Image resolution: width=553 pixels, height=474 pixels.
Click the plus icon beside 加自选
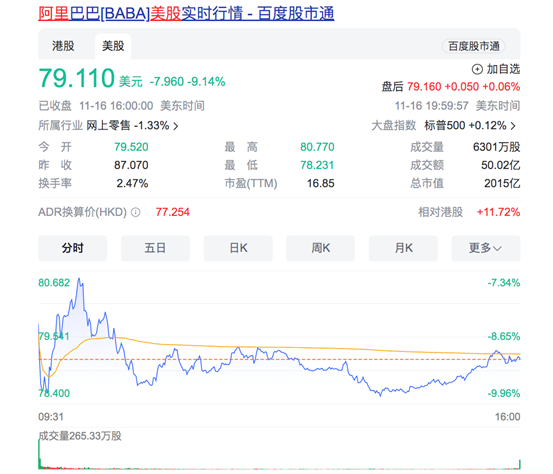point(477,69)
